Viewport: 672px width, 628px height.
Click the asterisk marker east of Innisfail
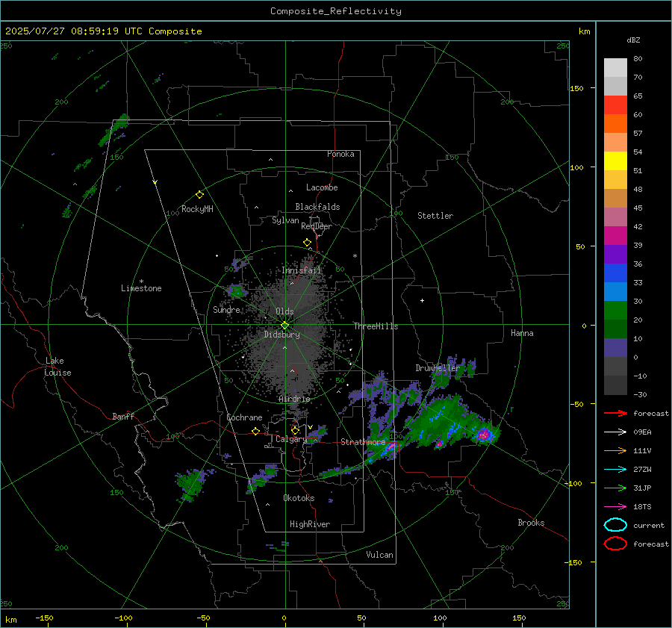[x=355, y=256]
